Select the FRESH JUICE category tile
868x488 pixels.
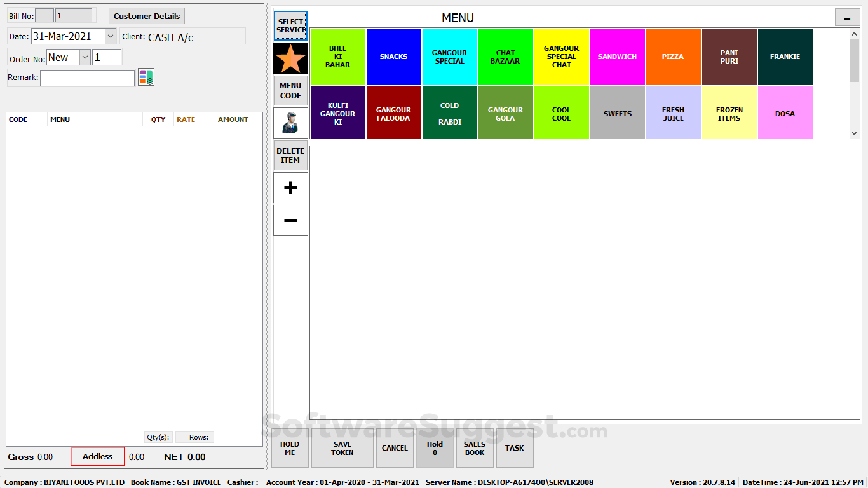[673, 112]
